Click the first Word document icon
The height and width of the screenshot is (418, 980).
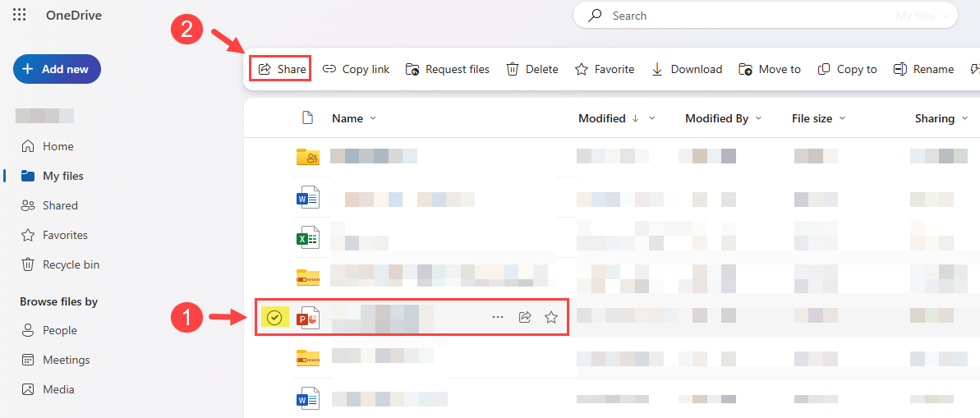pos(307,197)
